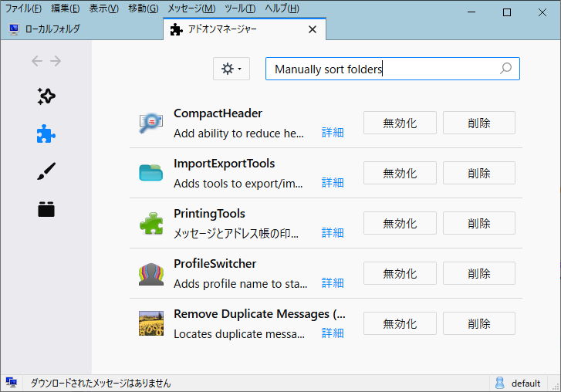Click the 'メッセージとアドレス帳の印...' description
The image size is (561, 392).
(x=236, y=234)
